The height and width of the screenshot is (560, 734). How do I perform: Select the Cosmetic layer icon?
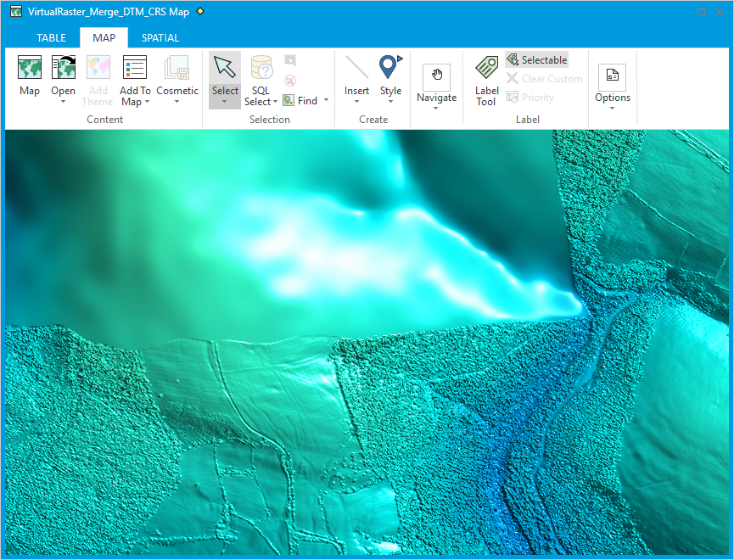(177, 67)
